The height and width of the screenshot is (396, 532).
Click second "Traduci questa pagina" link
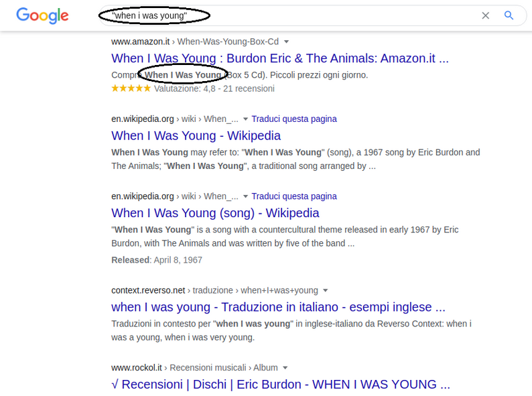click(x=294, y=196)
